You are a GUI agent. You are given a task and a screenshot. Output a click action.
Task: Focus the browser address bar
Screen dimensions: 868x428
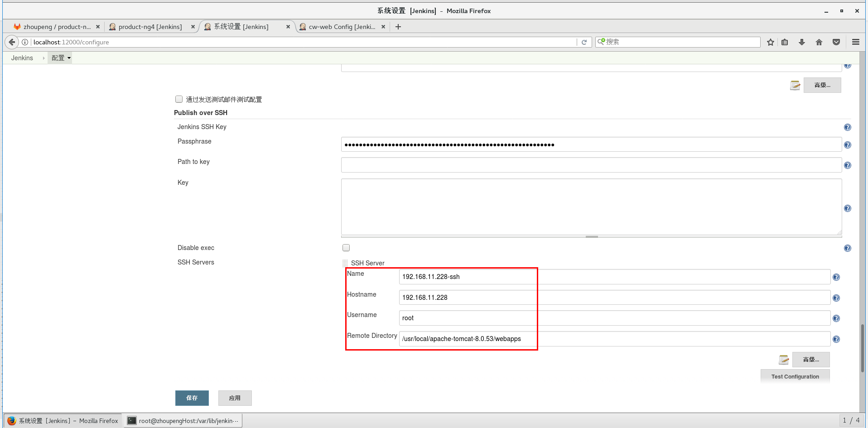[x=304, y=42]
